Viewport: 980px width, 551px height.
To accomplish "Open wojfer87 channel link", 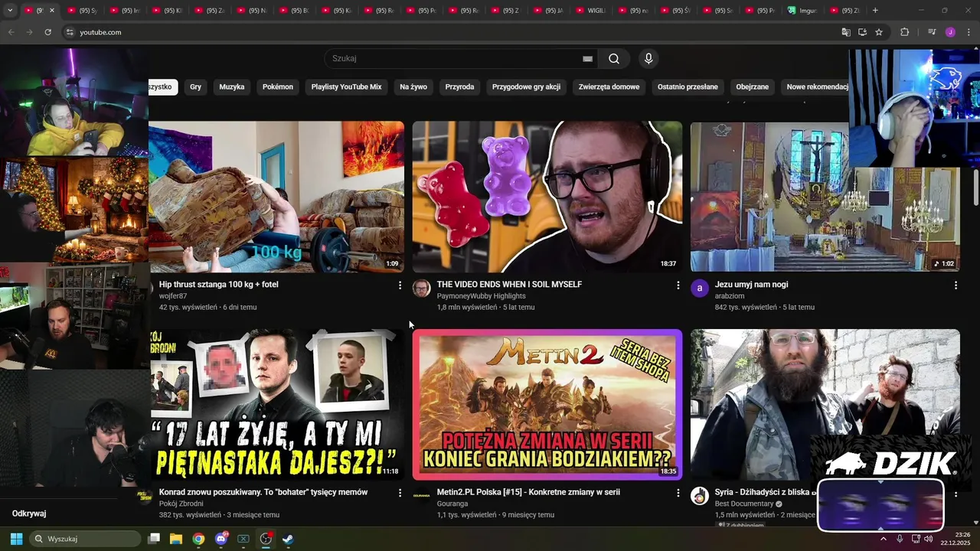I will (173, 296).
